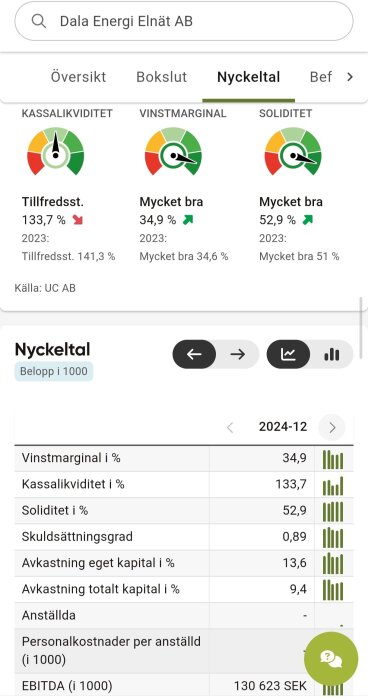
Task: Open the Översikt tab
Action: [x=78, y=77]
